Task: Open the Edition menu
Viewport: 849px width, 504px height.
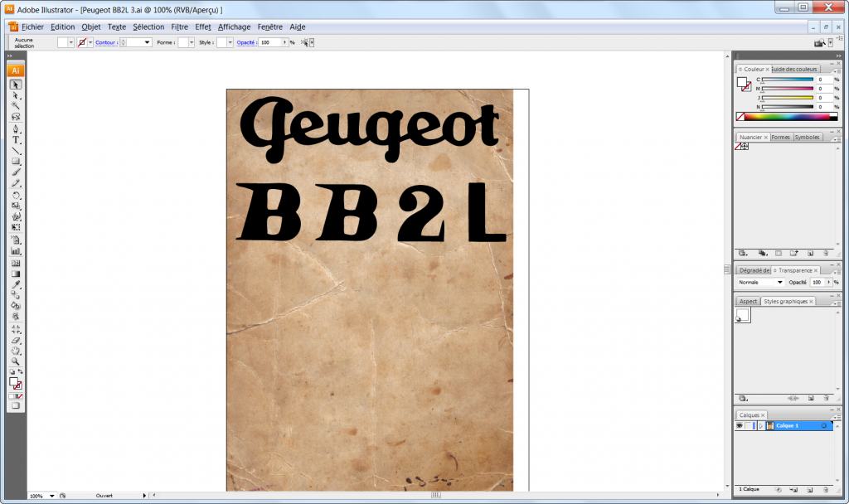Action: coord(63,27)
